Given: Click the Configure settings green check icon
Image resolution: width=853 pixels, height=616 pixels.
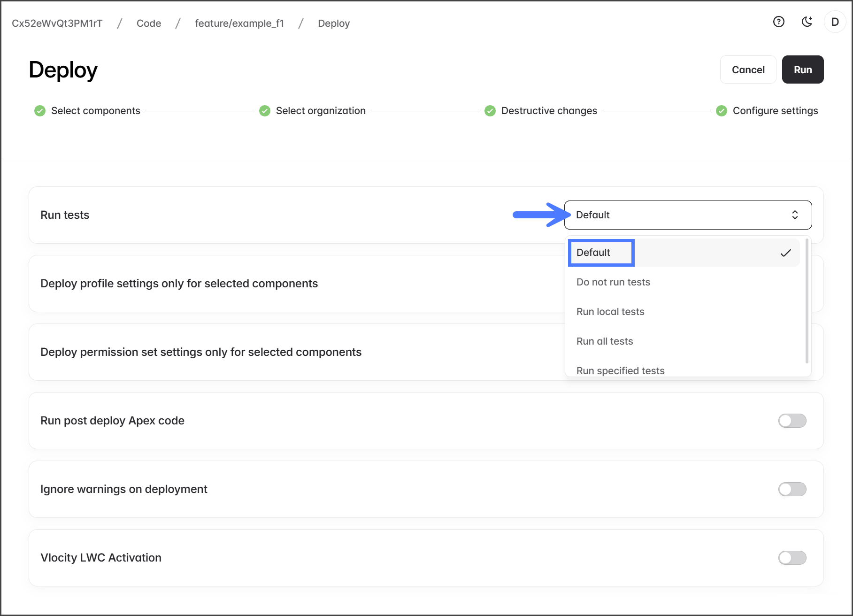Looking at the screenshot, I should pyautogui.click(x=722, y=111).
